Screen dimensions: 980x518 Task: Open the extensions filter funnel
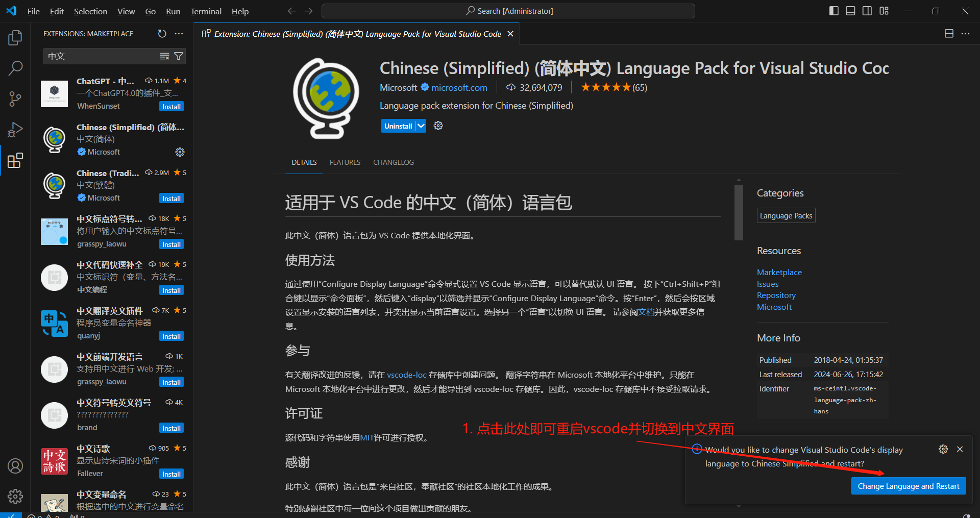(179, 56)
